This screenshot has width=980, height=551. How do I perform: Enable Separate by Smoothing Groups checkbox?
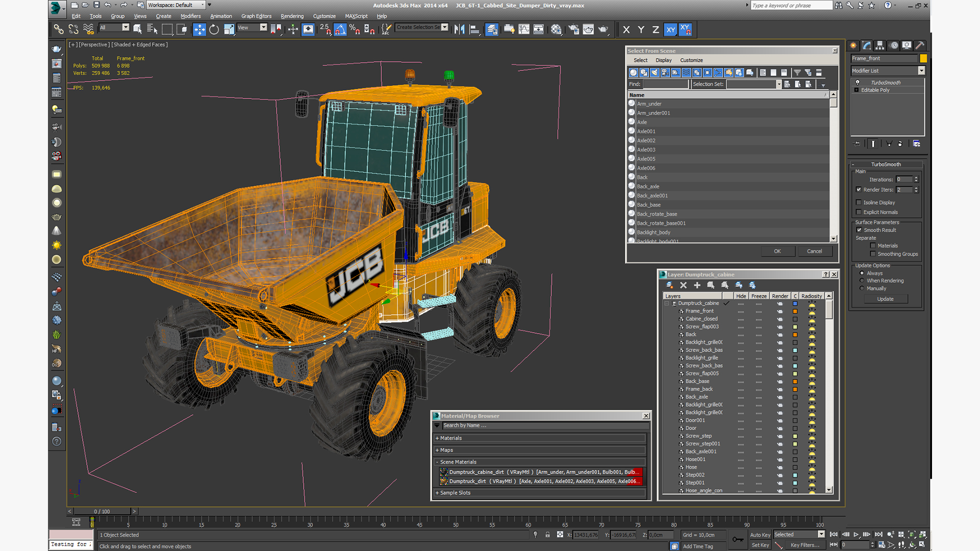coord(873,254)
